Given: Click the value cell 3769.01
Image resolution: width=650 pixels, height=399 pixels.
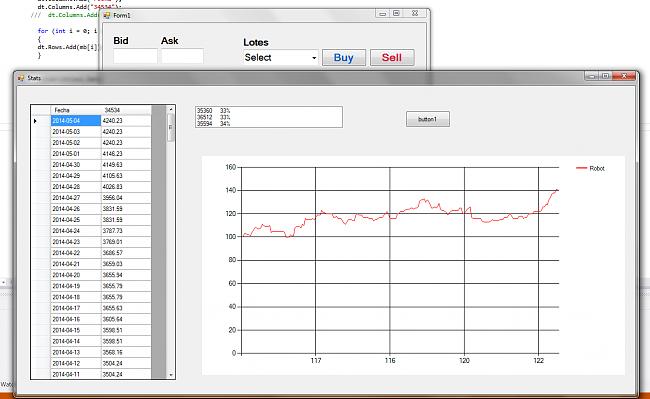Looking at the screenshot, I should point(126,242).
